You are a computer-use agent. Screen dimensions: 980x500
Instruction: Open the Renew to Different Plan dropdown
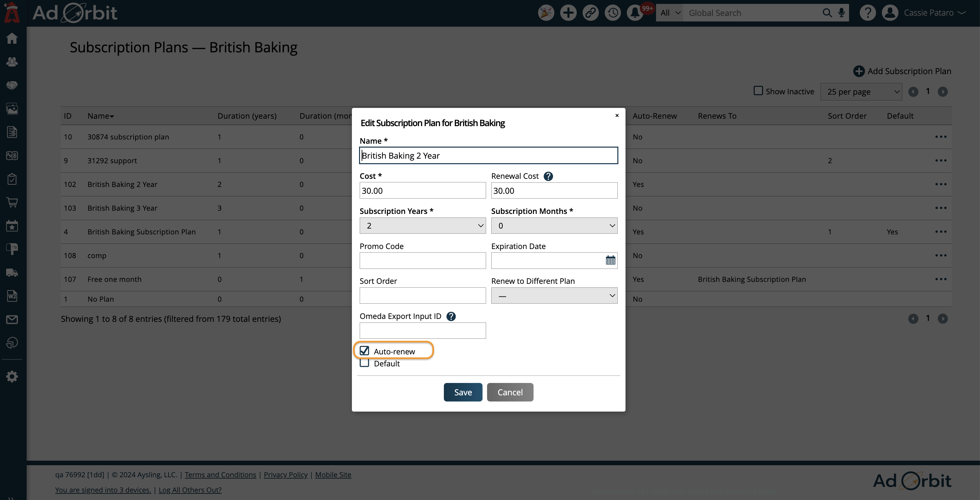click(554, 296)
